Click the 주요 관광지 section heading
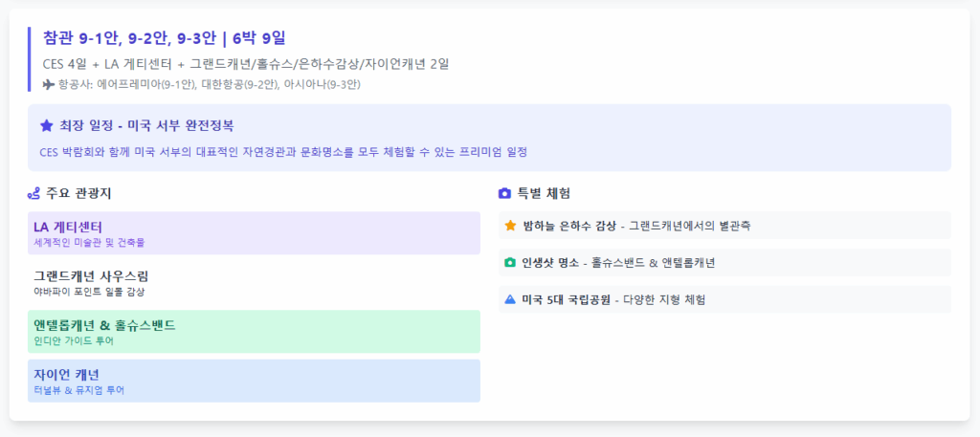This screenshot has width=980, height=437. (78, 193)
